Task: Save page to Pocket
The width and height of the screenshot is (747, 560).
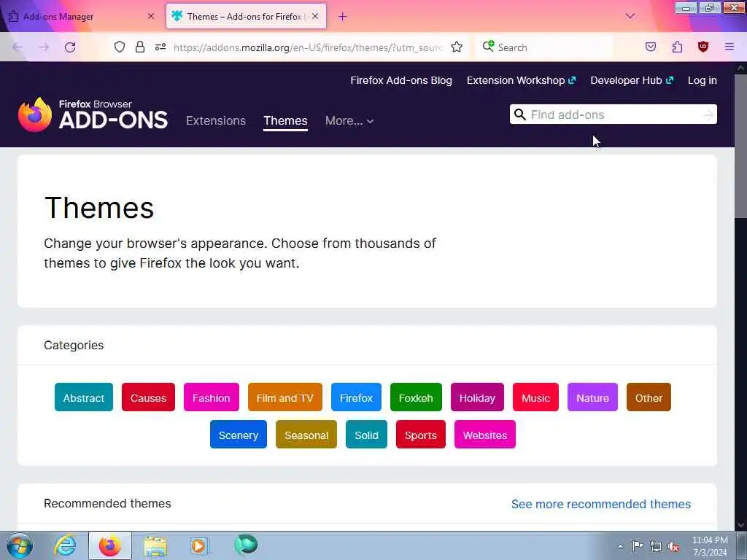Action: (651, 47)
